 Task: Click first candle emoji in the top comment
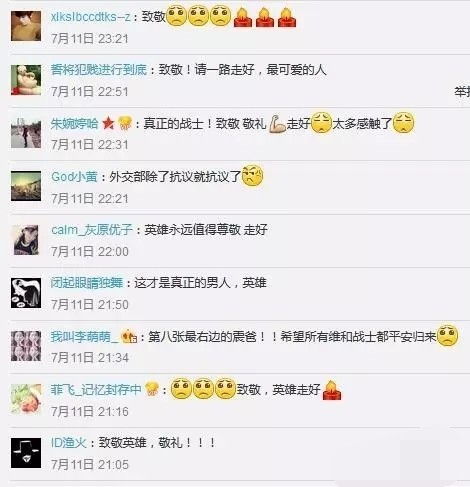coord(243,17)
